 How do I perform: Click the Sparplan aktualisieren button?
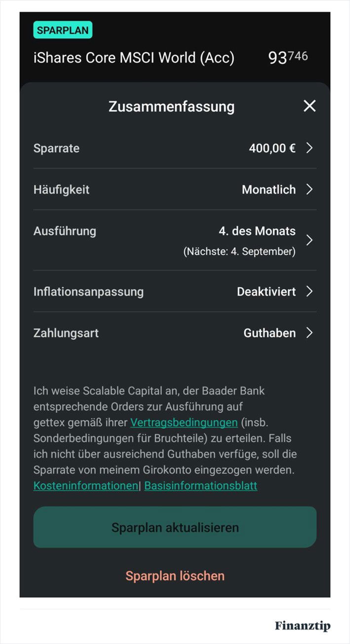coord(175,527)
